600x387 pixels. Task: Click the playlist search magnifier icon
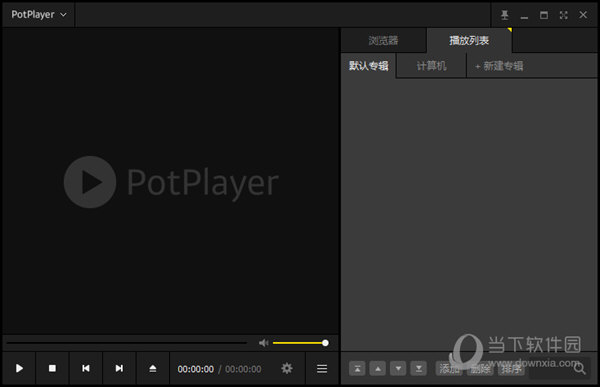pos(580,369)
